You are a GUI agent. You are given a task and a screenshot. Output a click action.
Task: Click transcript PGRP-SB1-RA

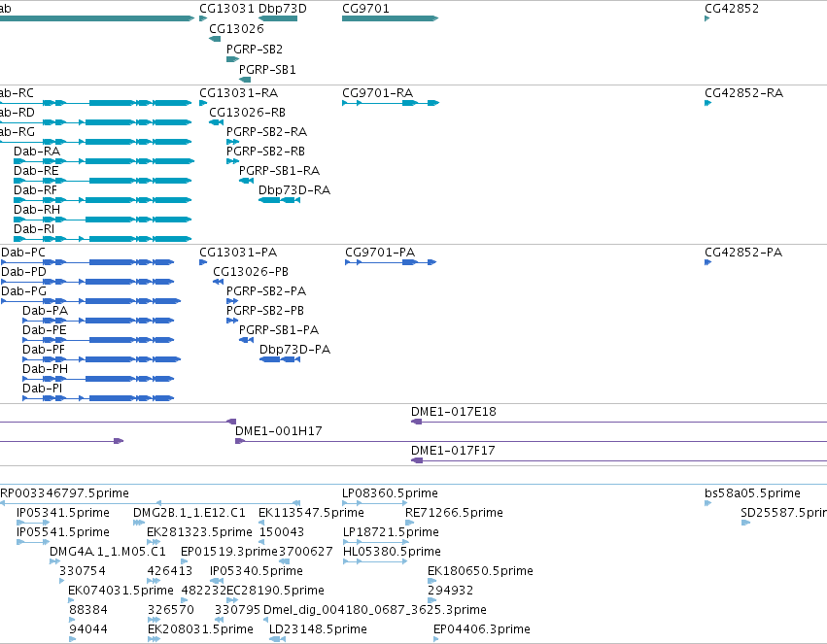279,171
